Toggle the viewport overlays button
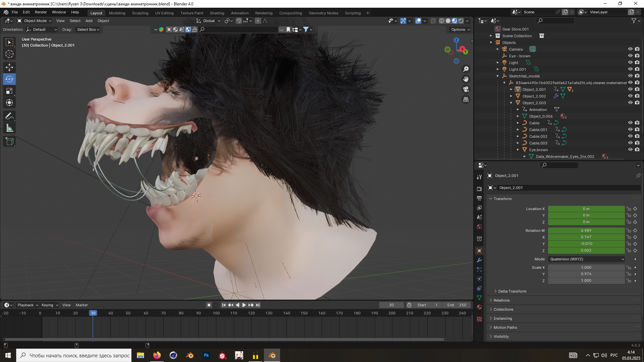Screen dimensions: 644x362 (418, 21)
